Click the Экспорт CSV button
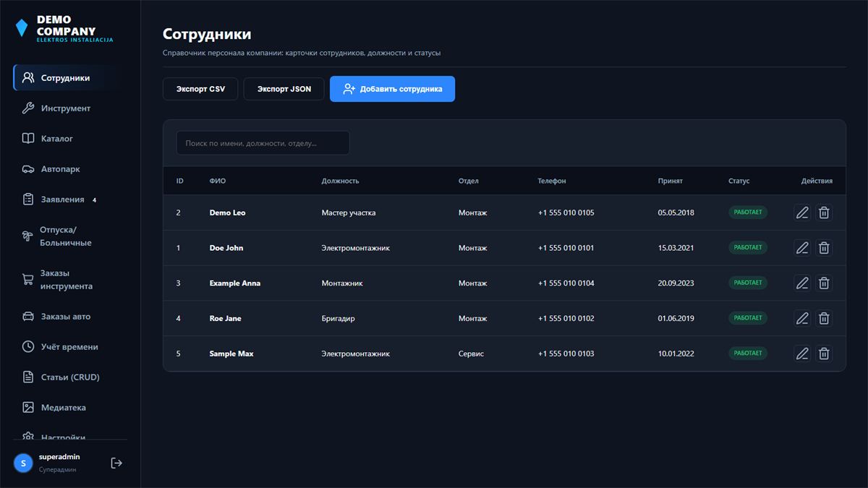The height and width of the screenshot is (488, 868). [200, 89]
